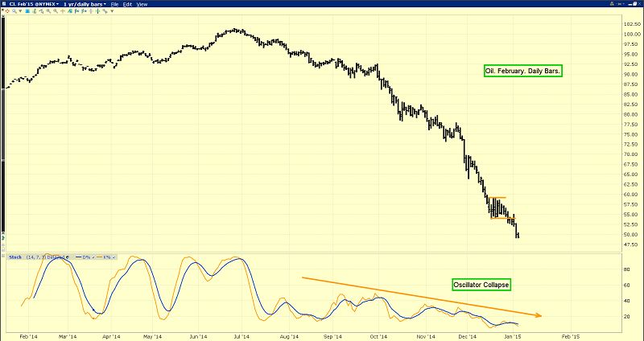Screen dimensions: 644x341
Task: Toggle the K% line checkbox
Action: coord(114,257)
